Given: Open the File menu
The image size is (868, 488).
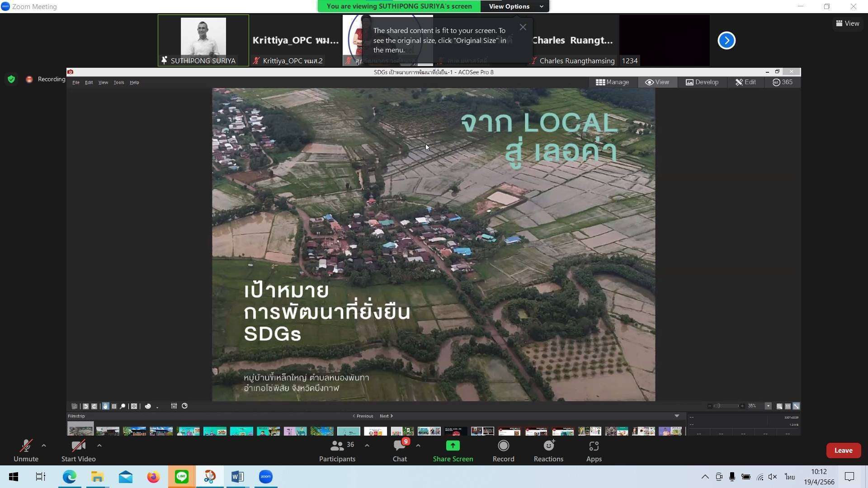Looking at the screenshot, I should click(76, 82).
